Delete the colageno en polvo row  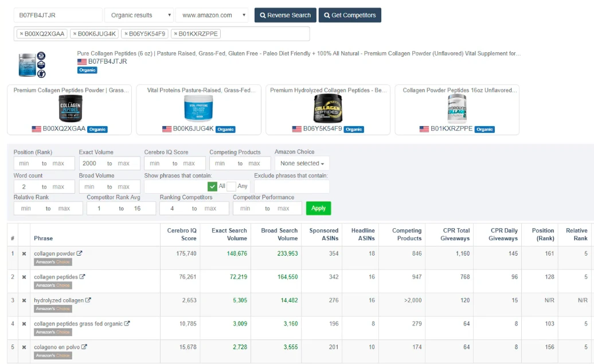pyautogui.click(x=24, y=347)
